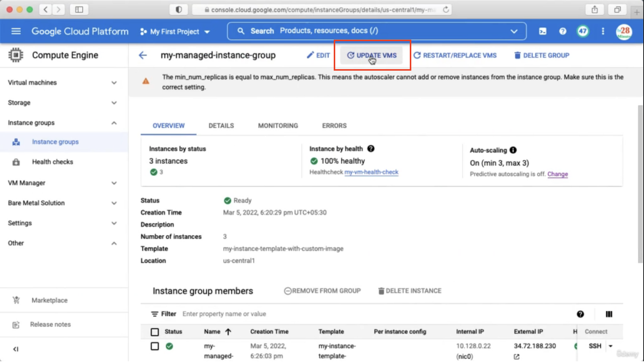Click the Safari address bar
644x362 pixels.
pos(322,9)
